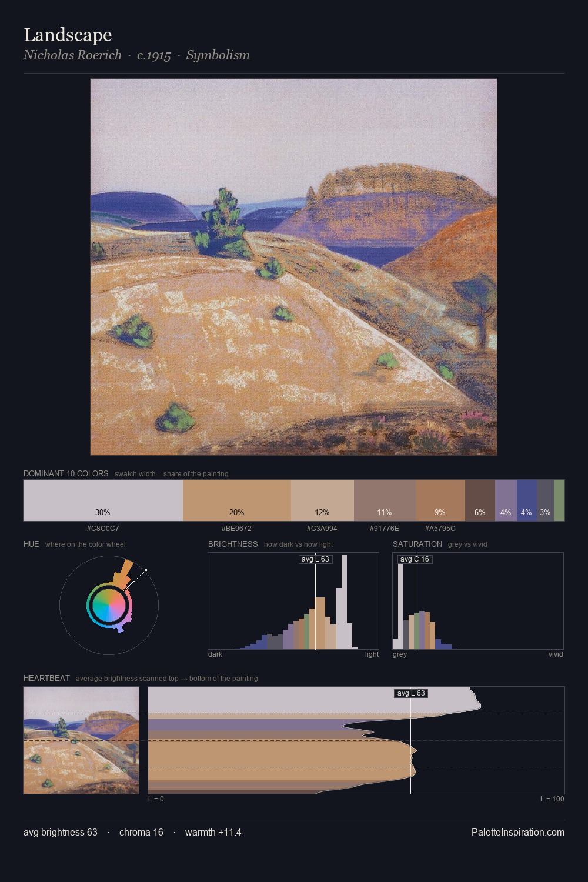The width and height of the screenshot is (588, 882).
Task: Select the tan 20% color swatch
Action: tap(237, 500)
